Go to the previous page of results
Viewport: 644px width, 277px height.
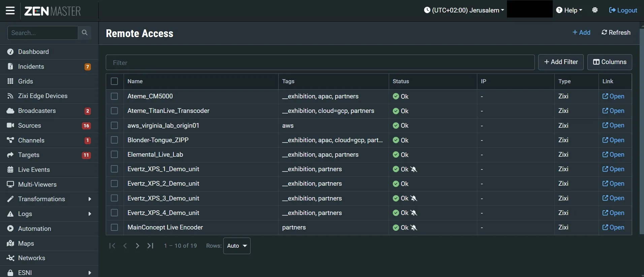[125, 246]
